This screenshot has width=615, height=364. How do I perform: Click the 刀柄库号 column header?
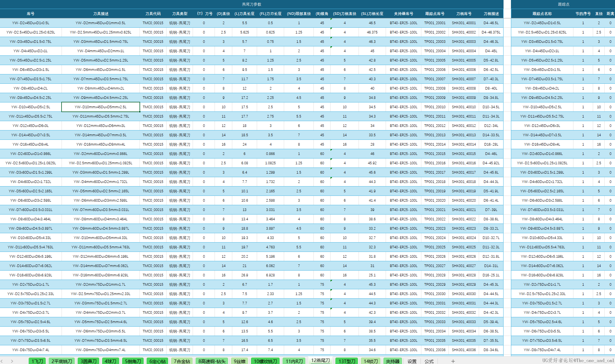click(464, 14)
